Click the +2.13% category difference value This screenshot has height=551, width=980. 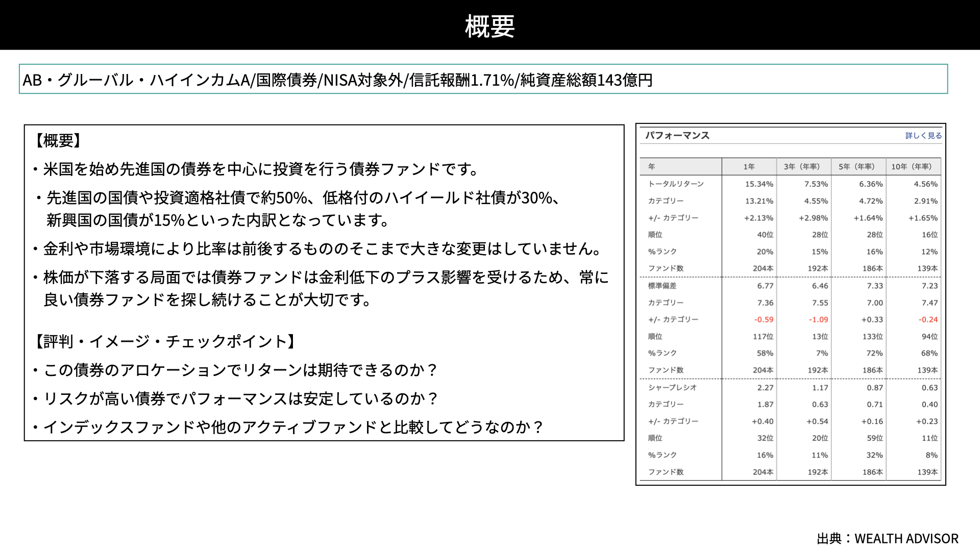[758, 218]
